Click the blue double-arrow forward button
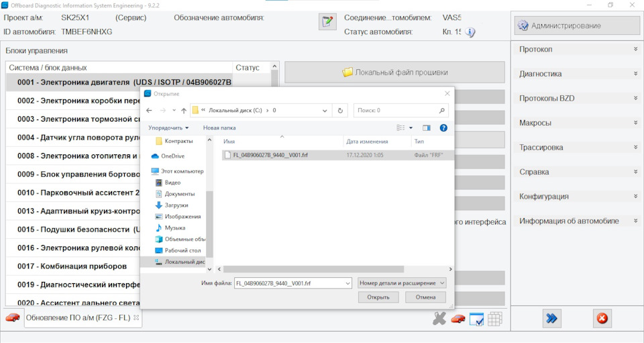 (x=551, y=318)
